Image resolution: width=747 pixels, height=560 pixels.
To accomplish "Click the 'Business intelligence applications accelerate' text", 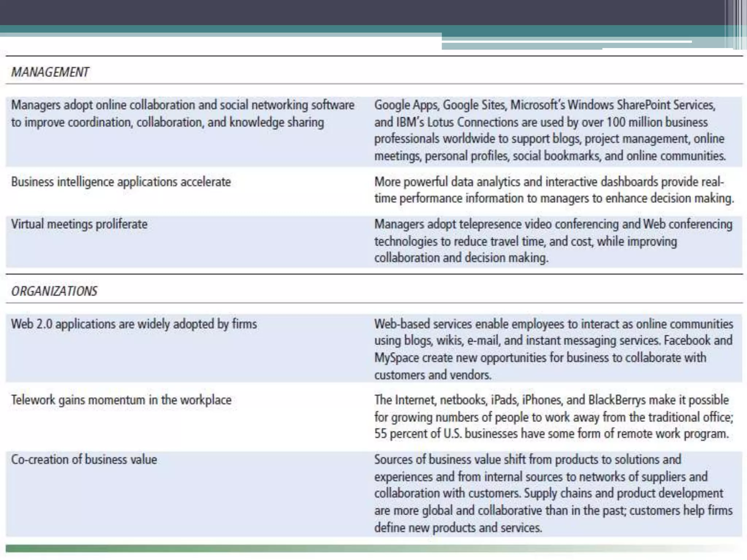I will [121, 182].
